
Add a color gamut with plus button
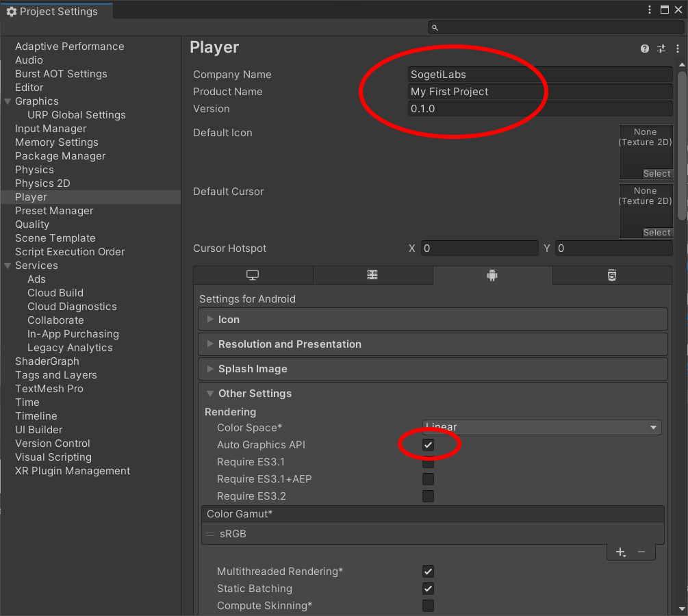(620, 552)
